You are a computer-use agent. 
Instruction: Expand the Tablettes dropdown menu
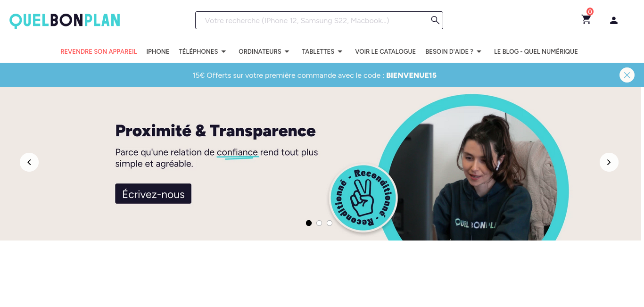322,51
